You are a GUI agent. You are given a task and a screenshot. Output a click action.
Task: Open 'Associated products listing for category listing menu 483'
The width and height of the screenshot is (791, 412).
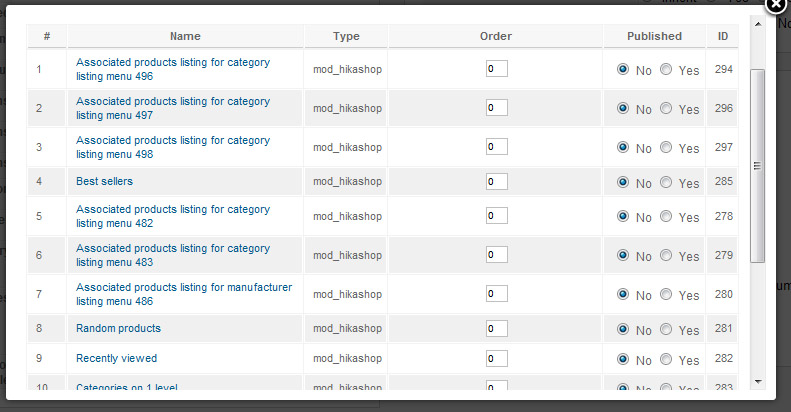(x=173, y=255)
